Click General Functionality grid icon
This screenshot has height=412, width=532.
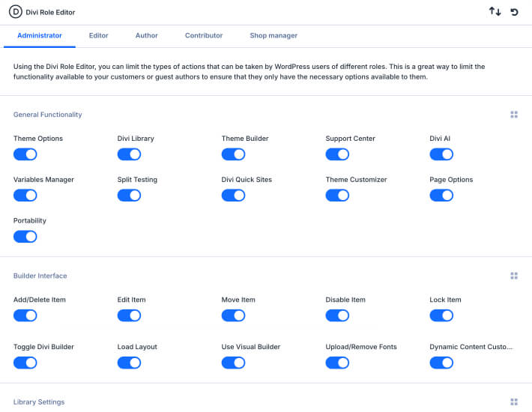click(514, 115)
